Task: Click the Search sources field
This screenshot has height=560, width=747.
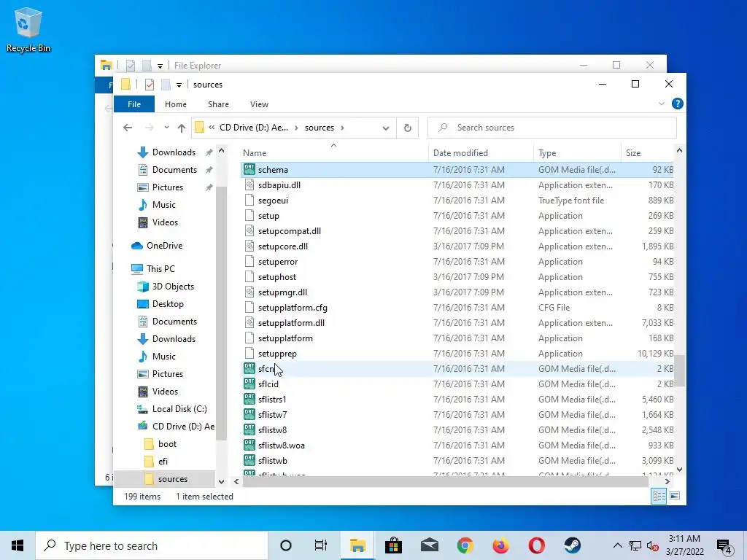Action: pos(551,128)
